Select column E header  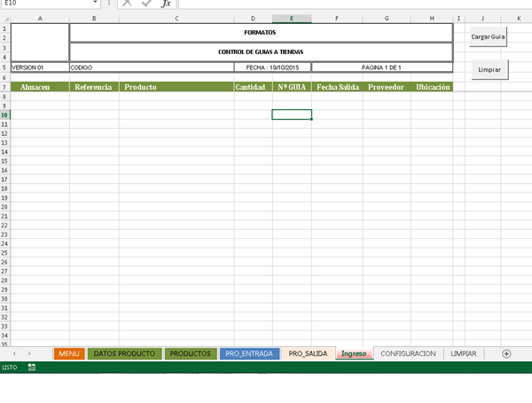pos(292,18)
